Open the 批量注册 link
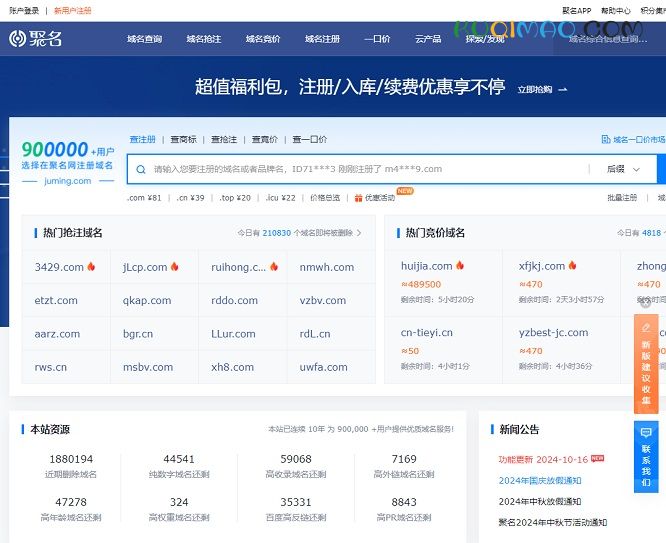This screenshot has height=543, width=666. pos(622,198)
